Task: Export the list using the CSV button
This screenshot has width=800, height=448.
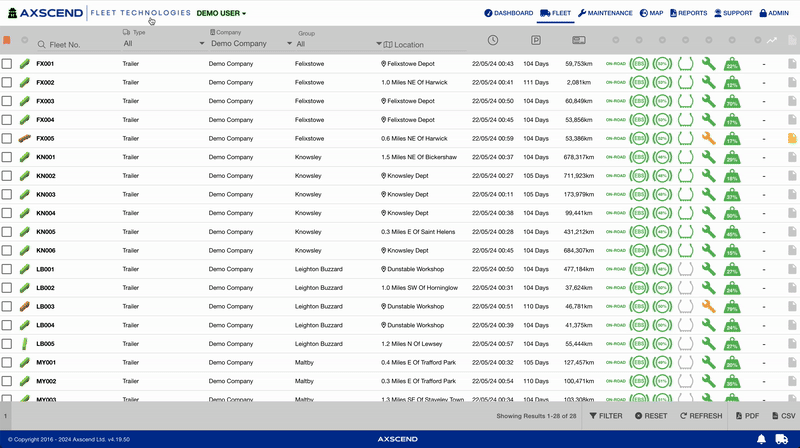Action: (781, 416)
